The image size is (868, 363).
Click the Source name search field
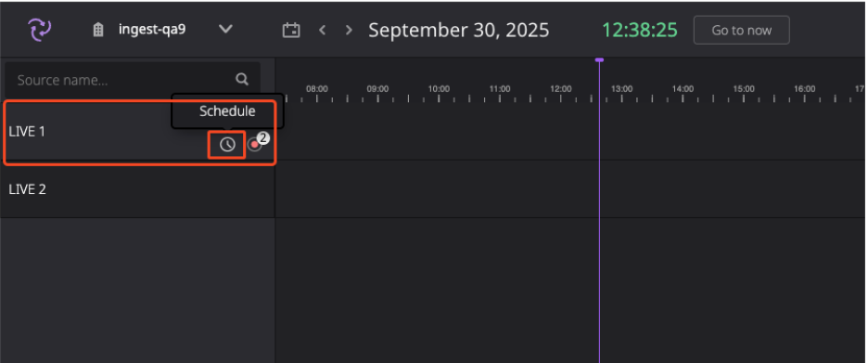click(x=133, y=80)
